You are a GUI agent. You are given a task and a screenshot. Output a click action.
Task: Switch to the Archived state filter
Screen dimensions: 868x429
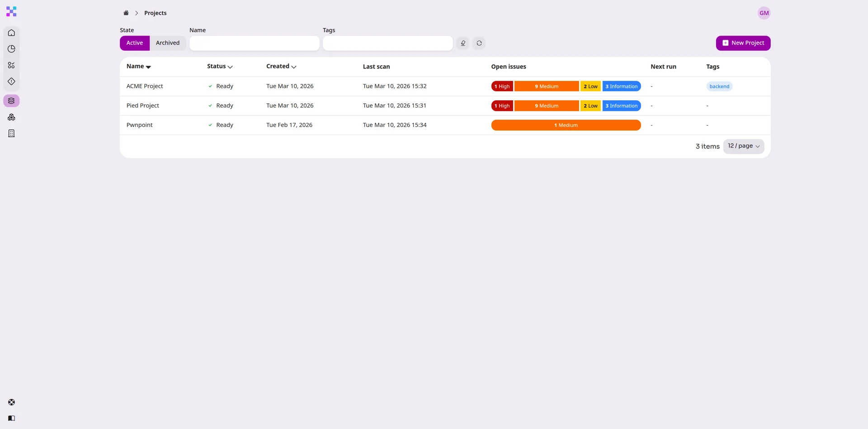tap(167, 42)
